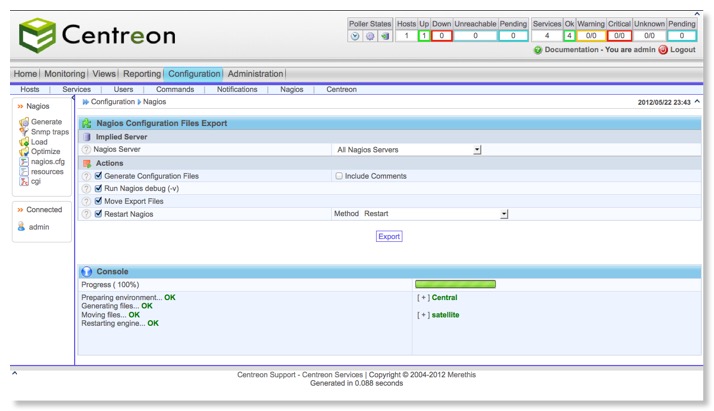Expand the satellite poller output

[423, 315]
